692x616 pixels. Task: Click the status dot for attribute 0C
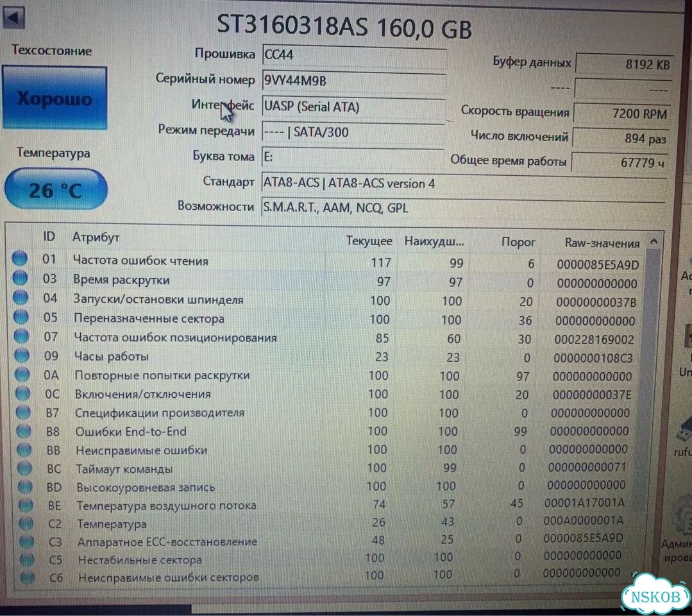(23, 393)
